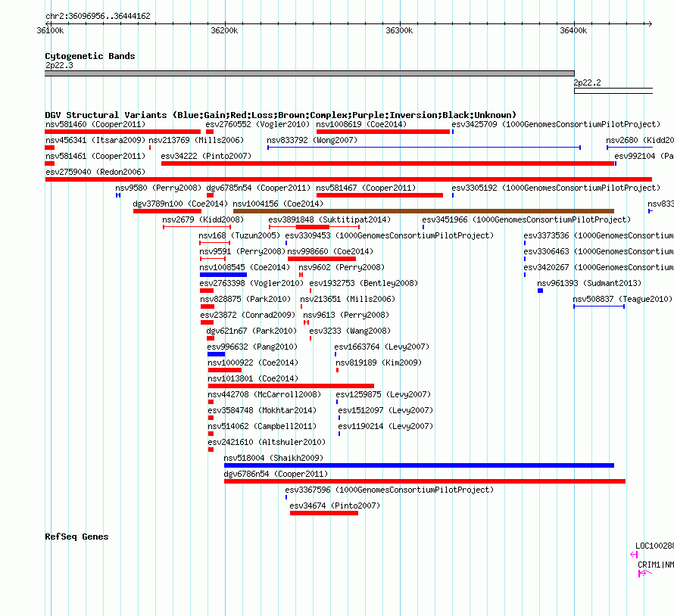The width and height of the screenshot is (674, 616).
Task: Click esv34674 (Pinto2007) variant label
Action: point(335,506)
